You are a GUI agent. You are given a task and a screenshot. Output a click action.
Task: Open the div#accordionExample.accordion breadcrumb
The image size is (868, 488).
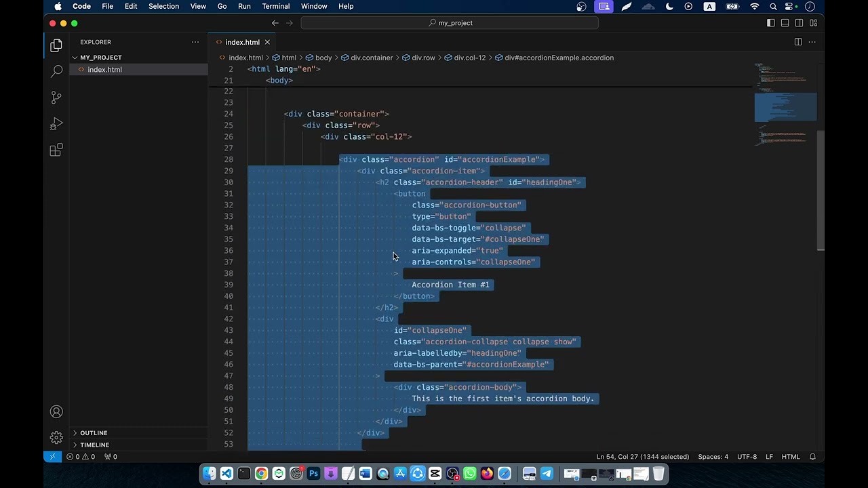click(559, 58)
